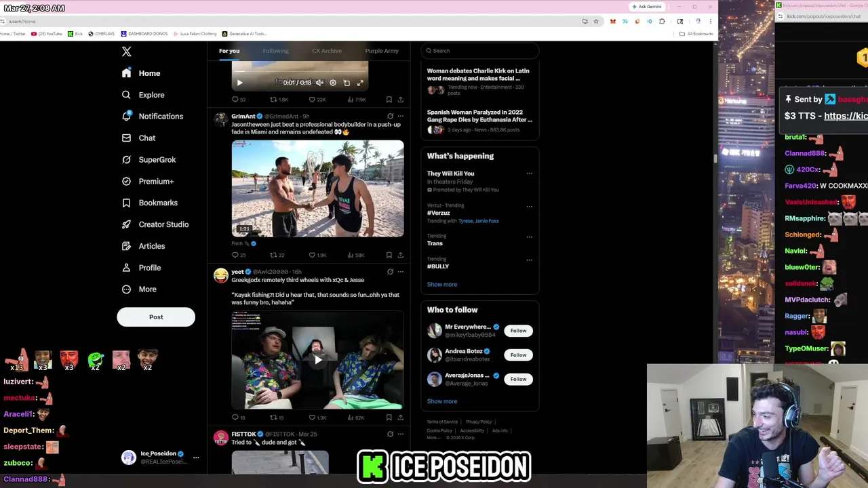Show more under What's happening
This screenshot has height=488, width=868.
tap(442, 285)
